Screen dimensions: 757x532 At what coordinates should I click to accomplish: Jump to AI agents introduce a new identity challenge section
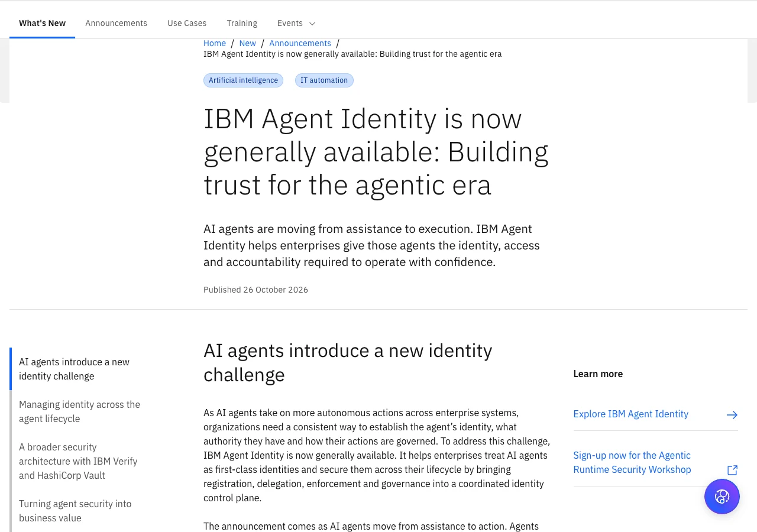pos(75,369)
